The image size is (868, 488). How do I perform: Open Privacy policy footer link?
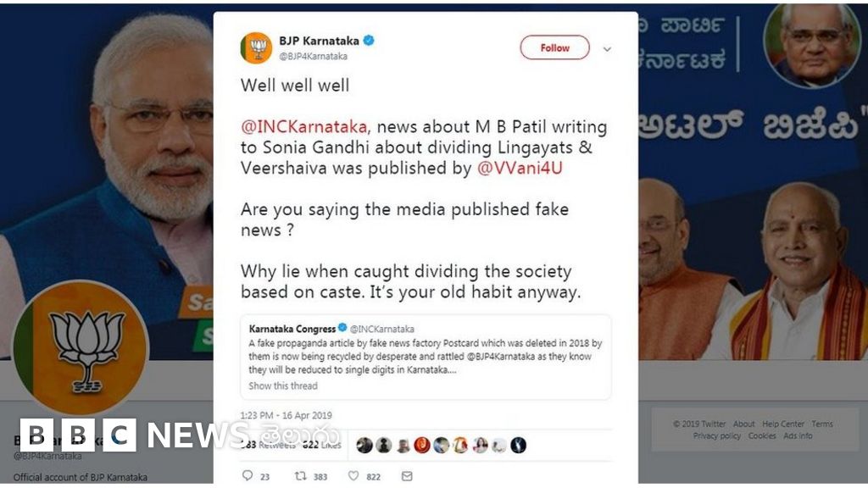pos(717,436)
